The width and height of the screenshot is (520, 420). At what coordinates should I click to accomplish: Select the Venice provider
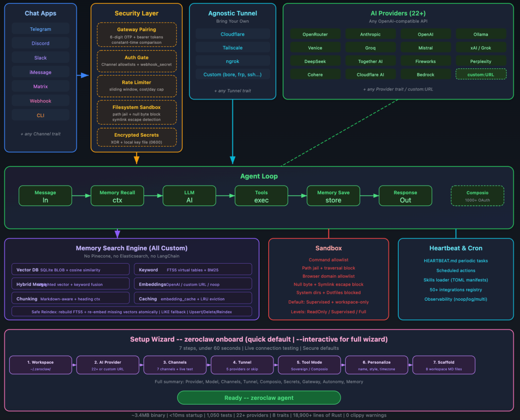pyautogui.click(x=315, y=48)
